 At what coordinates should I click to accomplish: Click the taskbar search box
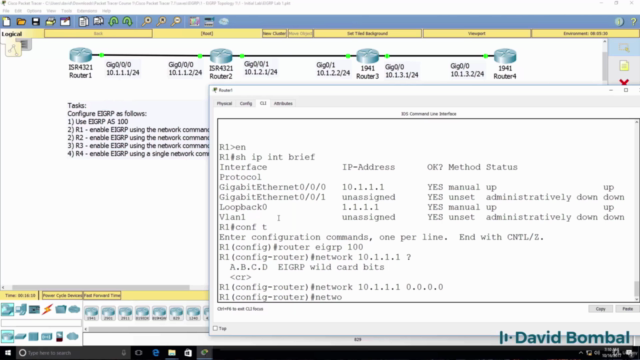pos(73,353)
